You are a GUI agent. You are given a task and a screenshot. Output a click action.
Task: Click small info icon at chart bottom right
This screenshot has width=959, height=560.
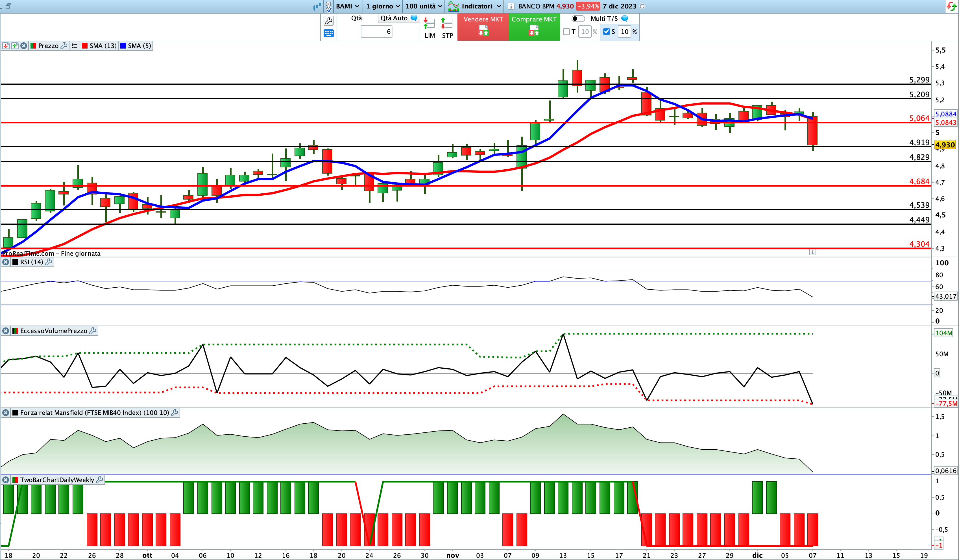(x=812, y=252)
